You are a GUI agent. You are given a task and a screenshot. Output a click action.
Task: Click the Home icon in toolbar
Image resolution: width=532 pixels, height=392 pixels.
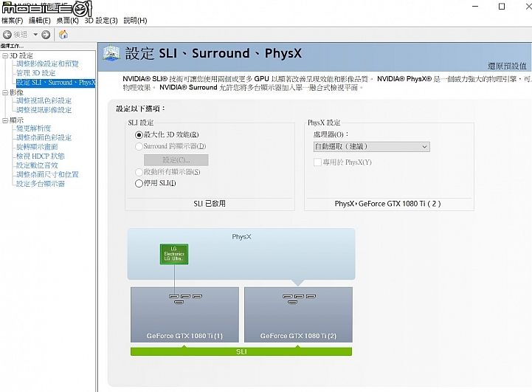pos(63,34)
